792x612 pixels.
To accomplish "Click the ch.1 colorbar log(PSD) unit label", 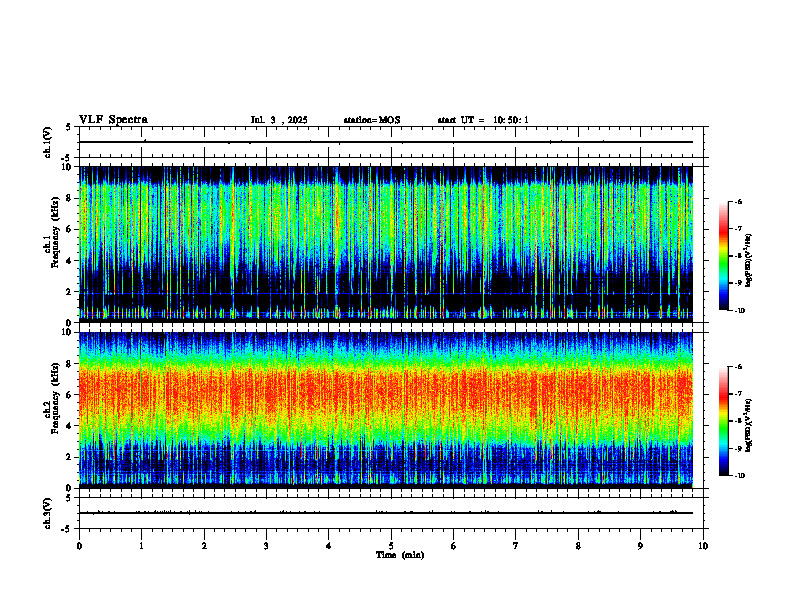I will (x=748, y=261).
